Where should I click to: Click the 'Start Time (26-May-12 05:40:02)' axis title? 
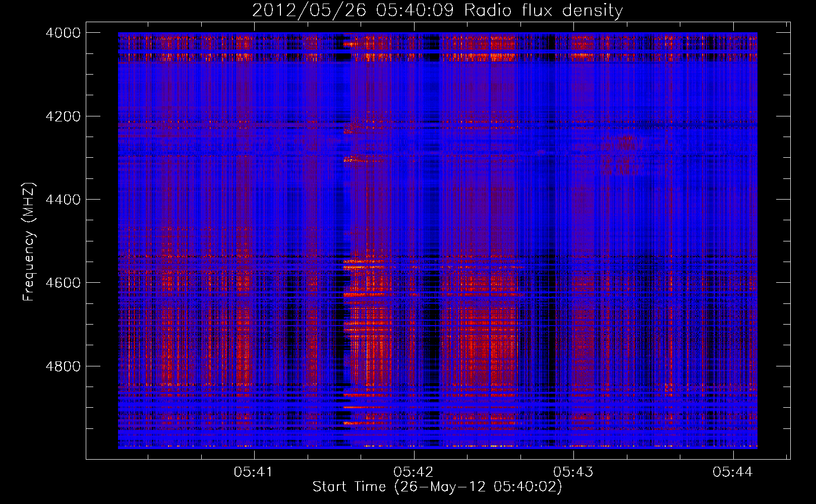coord(437,487)
